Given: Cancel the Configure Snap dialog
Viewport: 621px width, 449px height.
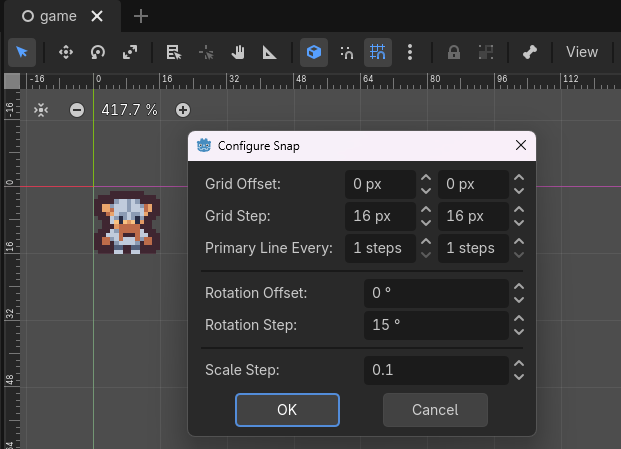Looking at the screenshot, I should [x=435, y=410].
